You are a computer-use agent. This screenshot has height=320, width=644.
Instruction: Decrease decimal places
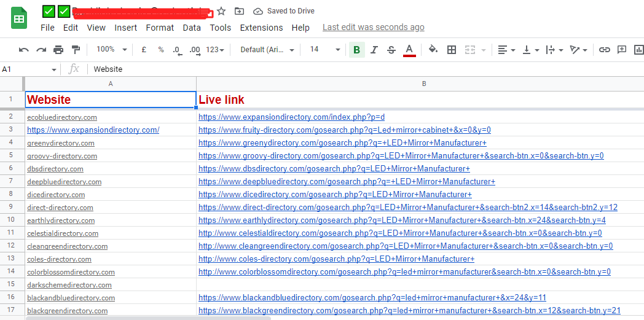pyautogui.click(x=177, y=50)
